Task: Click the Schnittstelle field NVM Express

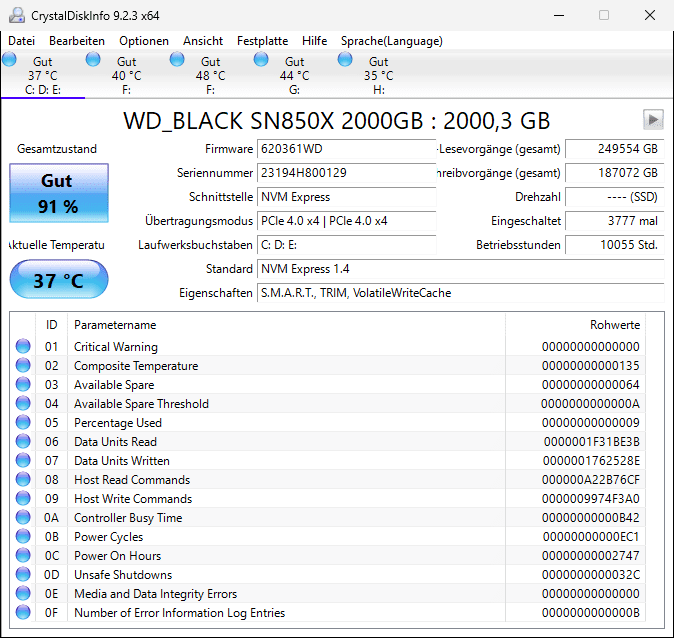Action: 346,197
